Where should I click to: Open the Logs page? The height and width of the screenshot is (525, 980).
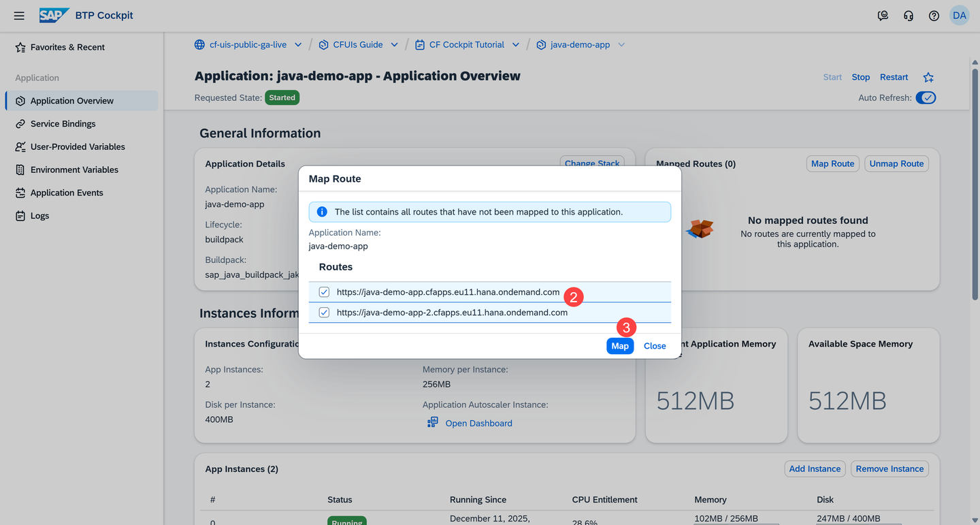coord(82,216)
